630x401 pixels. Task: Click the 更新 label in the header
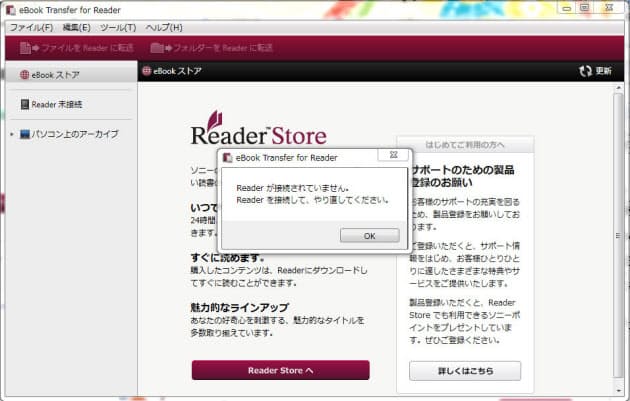coord(603,71)
